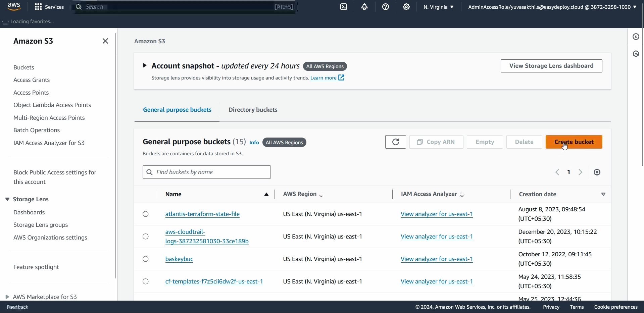Open the top navigation settings gear
The height and width of the screenshot is (313, 644).
click(406, 7)
